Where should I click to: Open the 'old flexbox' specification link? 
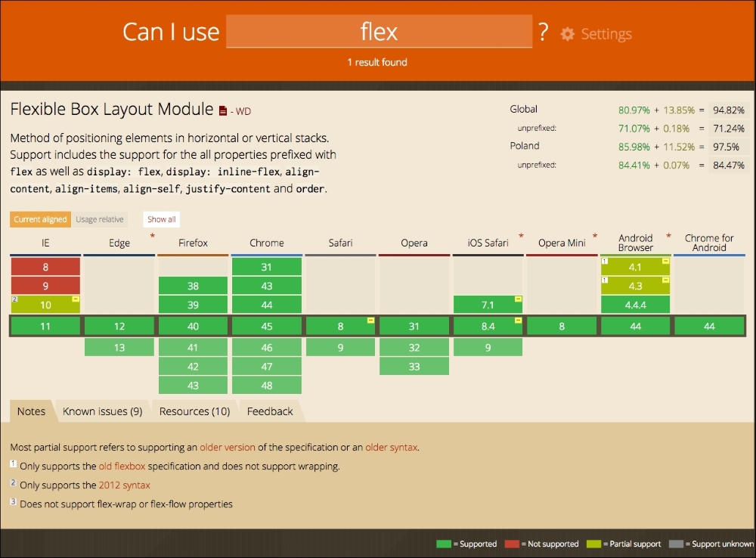click(122, 466)
